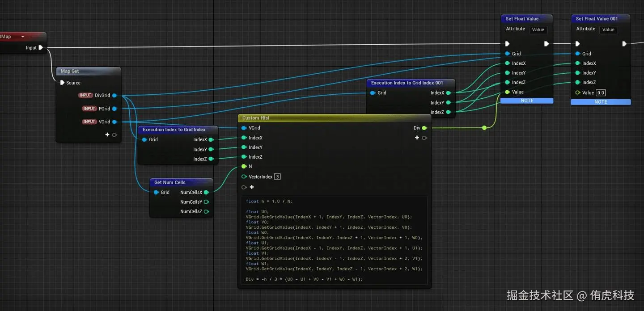Edit the VectorIndex value field showing 3

coord(277,177)
